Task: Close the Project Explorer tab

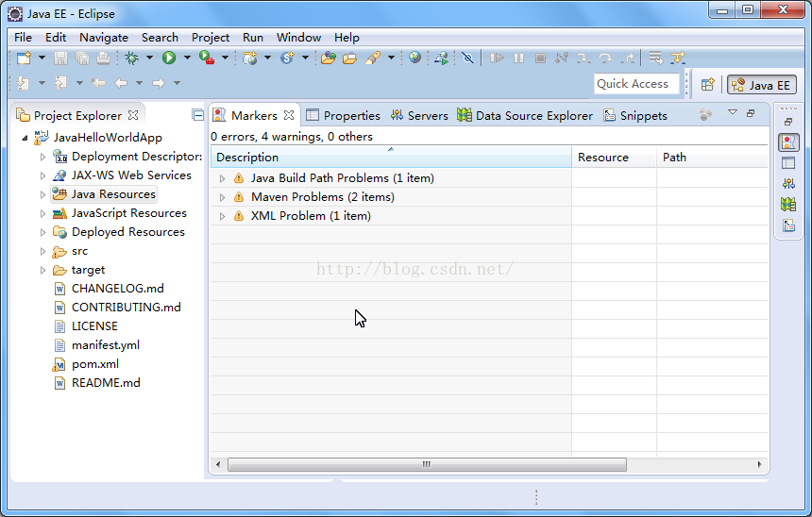Action: pos(133,115)
